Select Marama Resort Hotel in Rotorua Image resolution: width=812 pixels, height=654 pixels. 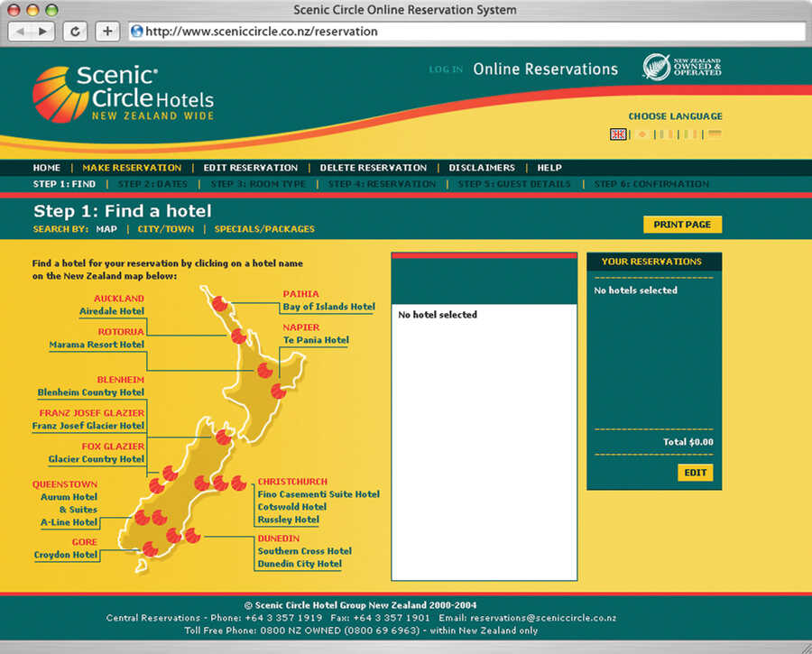pos(97,345)
